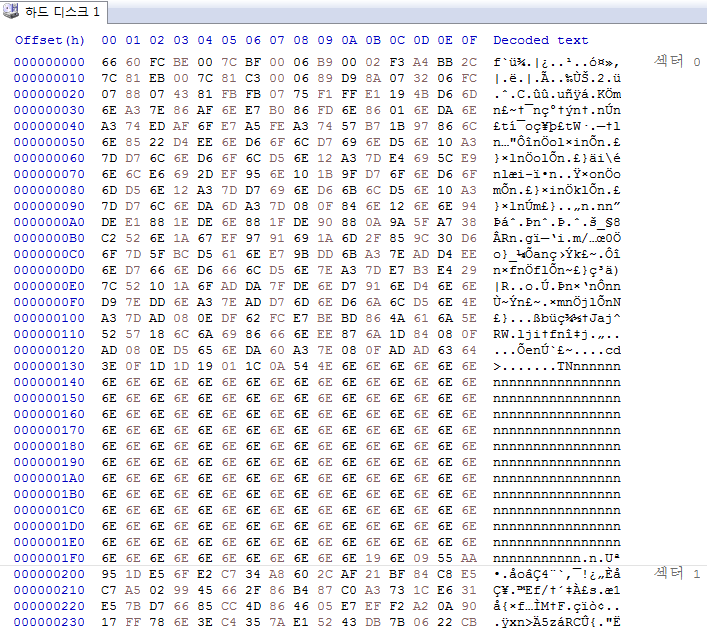Click offset row 00000230
The width and height of the screenshot is (707, 632).
coord(49,622)
